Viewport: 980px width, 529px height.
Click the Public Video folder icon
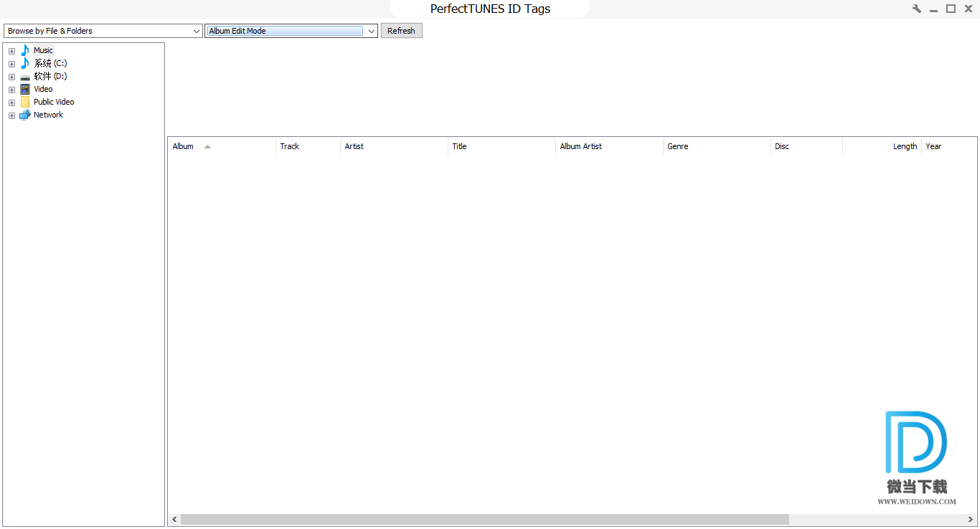pos(25,102)
